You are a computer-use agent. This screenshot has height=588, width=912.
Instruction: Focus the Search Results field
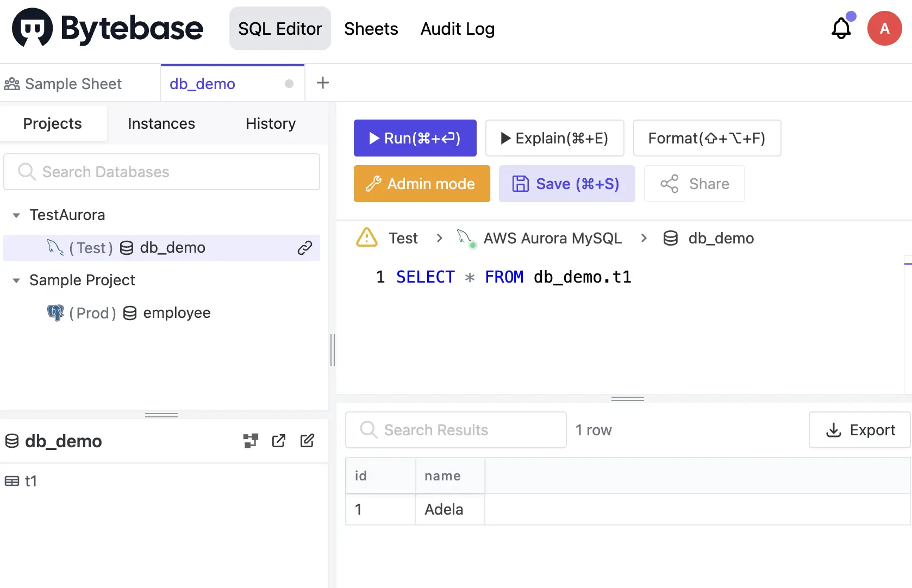(x=456, y=430)
